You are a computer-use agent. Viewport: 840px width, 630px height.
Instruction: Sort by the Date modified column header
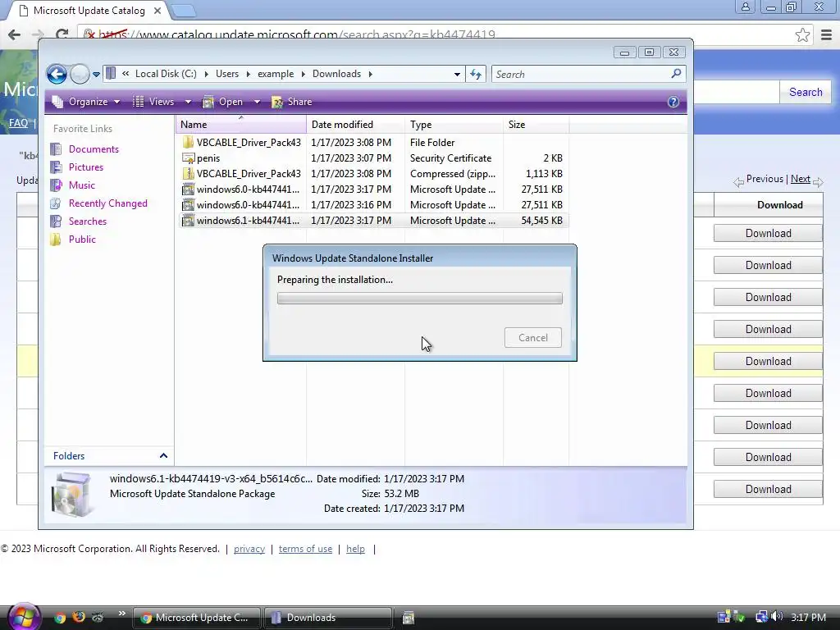click(356, 125)
